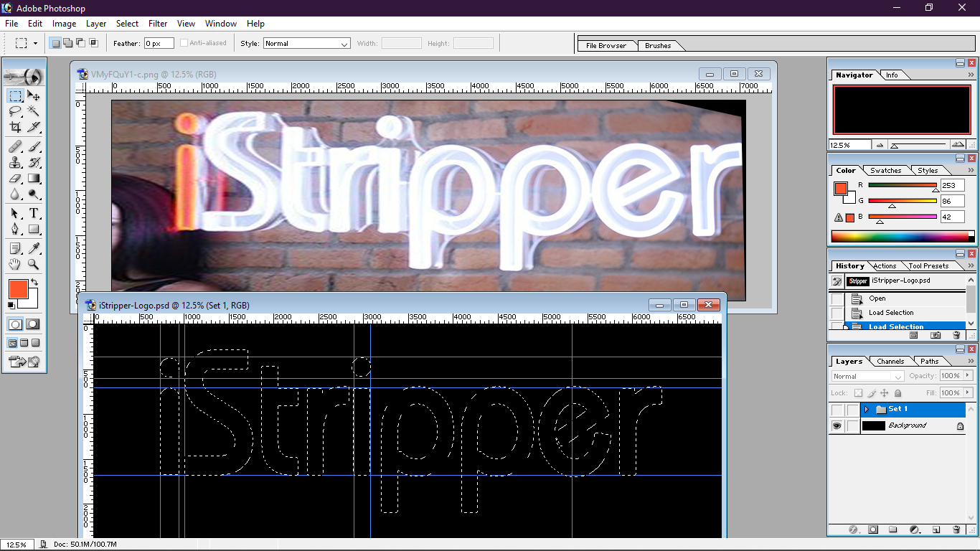Image resolution: width=980 pixels, height=551 pixels.
Task: Enable Lock position in Layers panel
Action: (x=885, y=393)
